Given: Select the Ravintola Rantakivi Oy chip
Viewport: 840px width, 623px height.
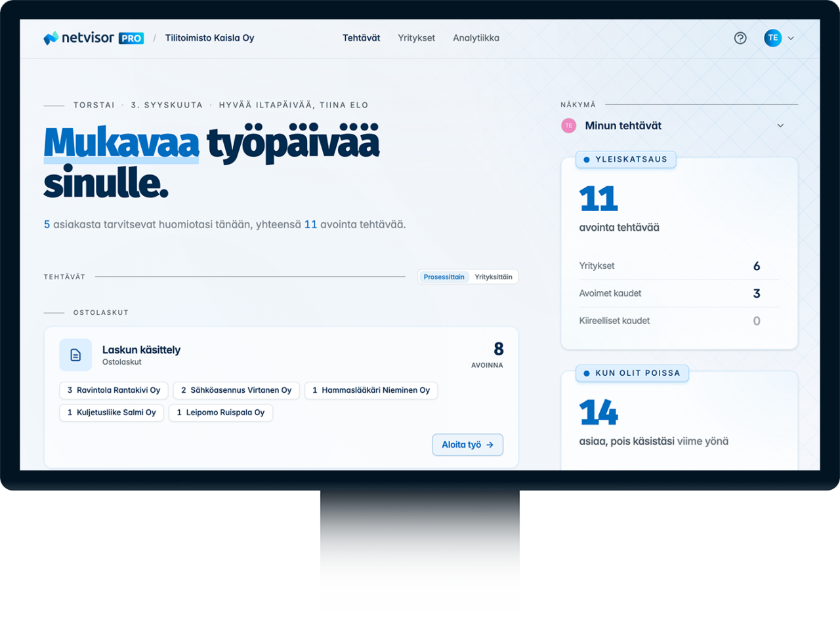Looking at the screenshot, I should [114, 390].
